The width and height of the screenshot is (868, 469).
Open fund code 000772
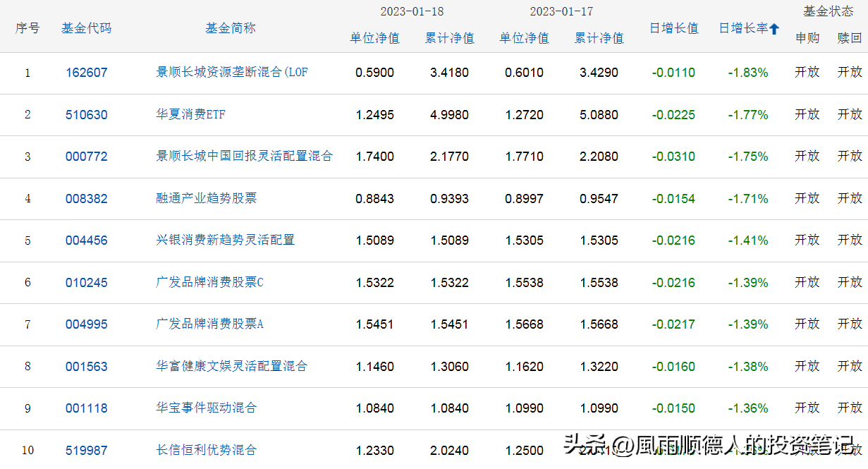(87, 157)
